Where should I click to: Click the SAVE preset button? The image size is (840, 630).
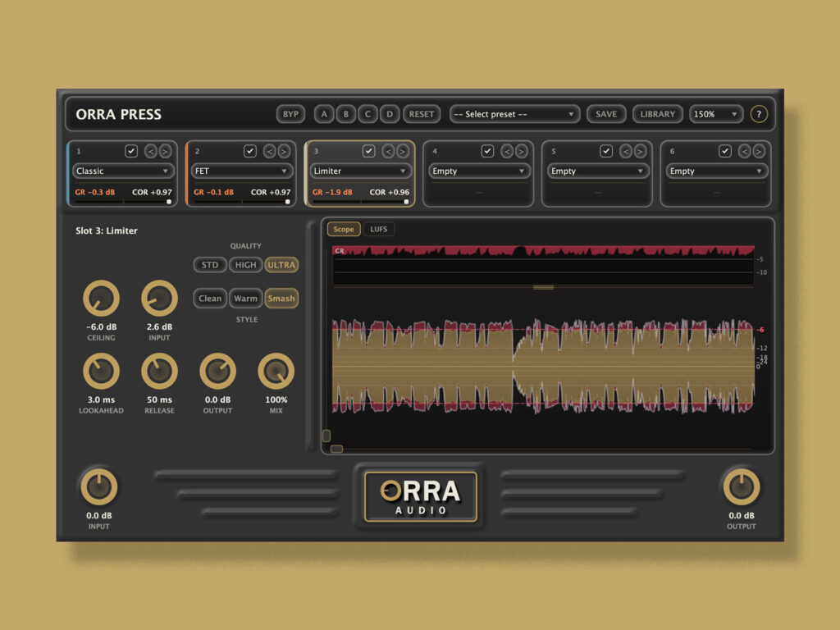[606, 114]
